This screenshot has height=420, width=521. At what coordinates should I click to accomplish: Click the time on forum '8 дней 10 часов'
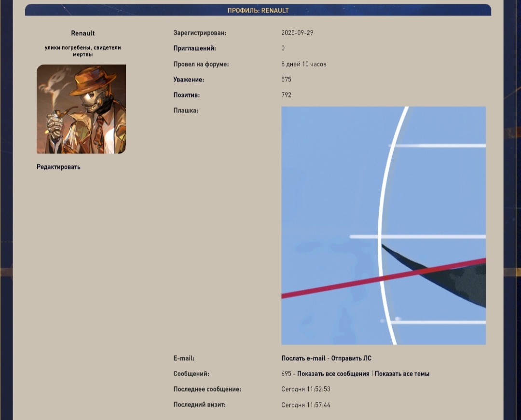(304, 64)
